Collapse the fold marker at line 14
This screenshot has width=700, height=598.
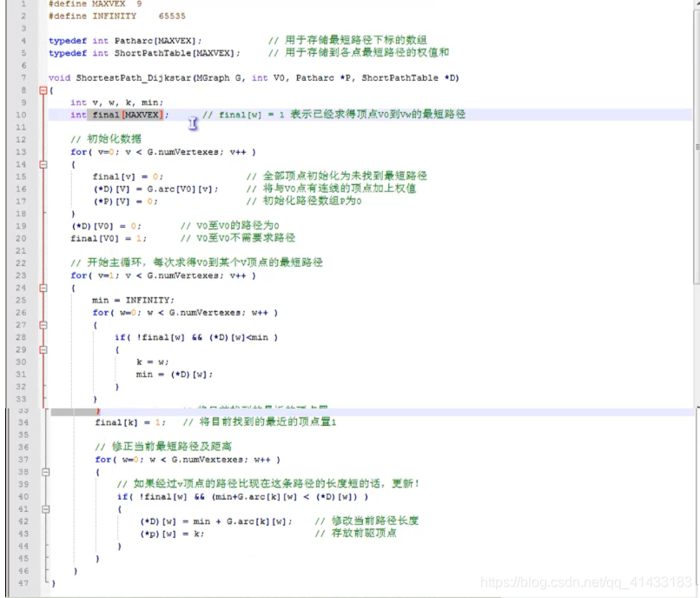point(43,164)
